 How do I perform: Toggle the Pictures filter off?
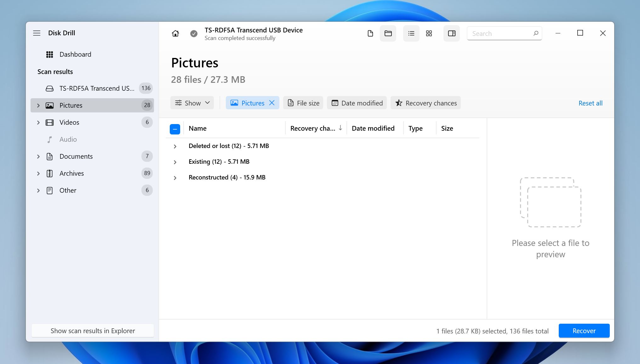[272, 103]
